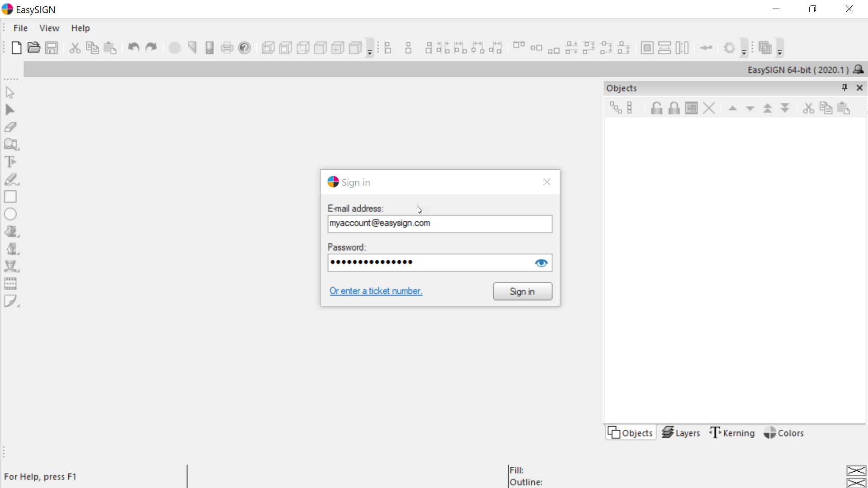Close the Sign in dialog
This screenshot has height=488, width=868.
click(x=547, y=182)
